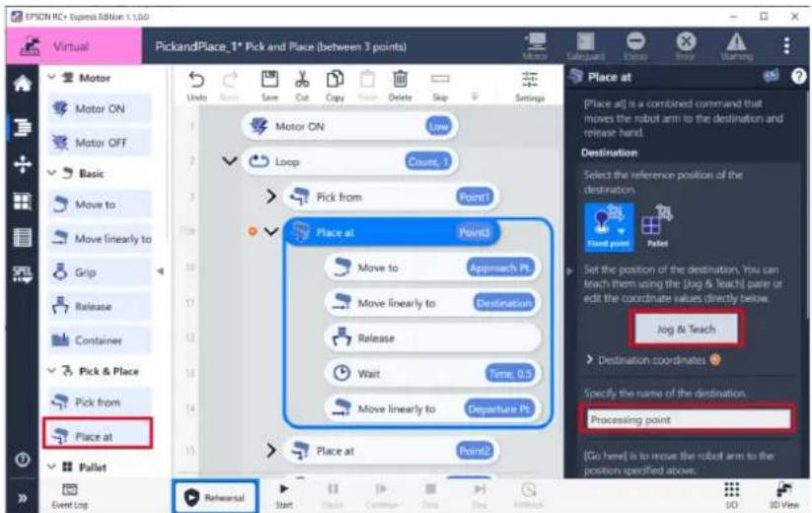Click the Safeguard status icon in header
This screenshot has height=513, width=812.
click(x=586, y=46)
